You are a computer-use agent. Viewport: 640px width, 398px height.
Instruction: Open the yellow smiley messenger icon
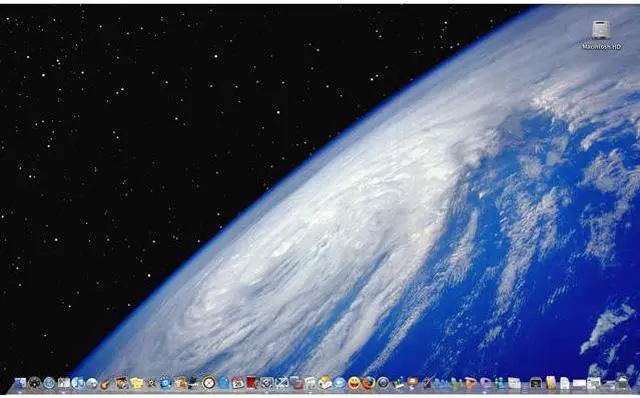pyautogui.click(x=354, y=382)
